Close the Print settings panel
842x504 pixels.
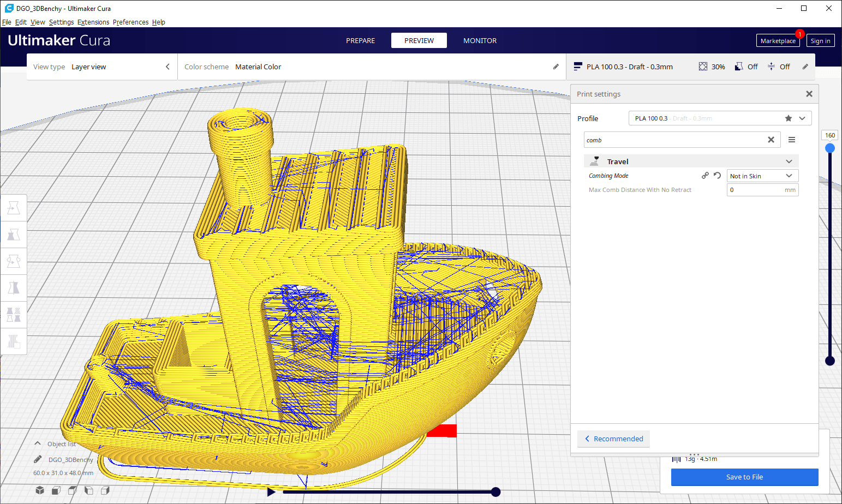(x=809, y=94)
